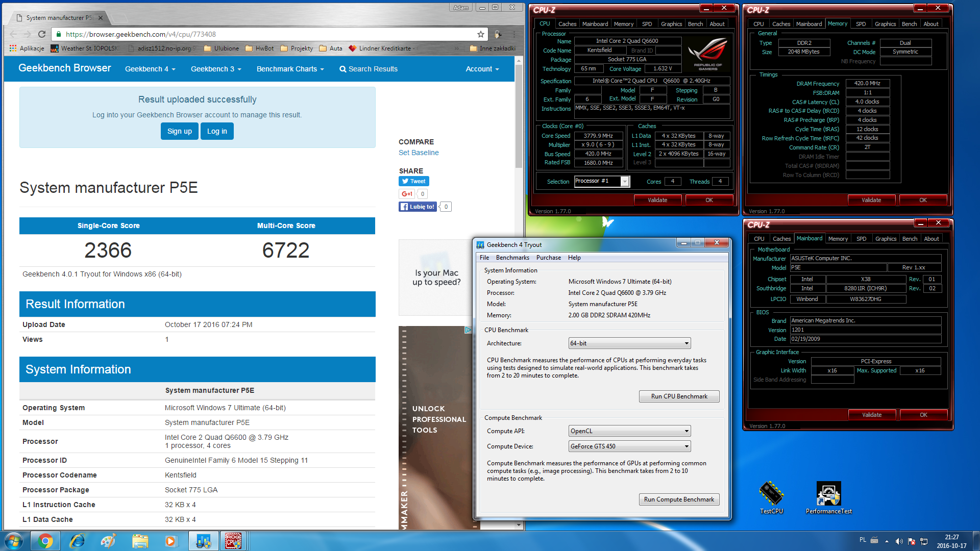Open the Aplikacje apps shortcut
This screenshot has width=980, height=551.
click(x=27, y=48)
